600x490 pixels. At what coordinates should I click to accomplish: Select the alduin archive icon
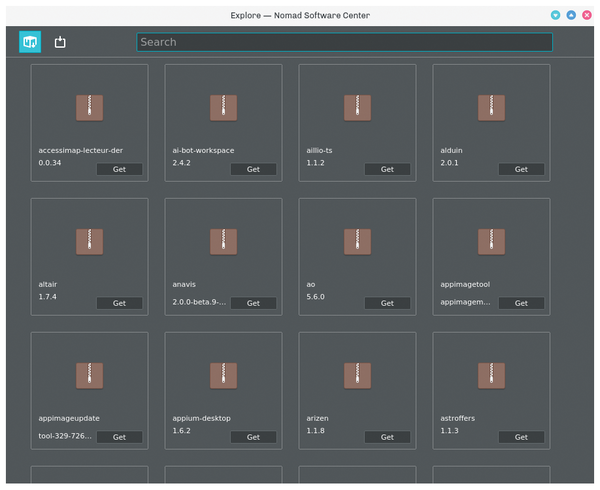click(491, 108)
